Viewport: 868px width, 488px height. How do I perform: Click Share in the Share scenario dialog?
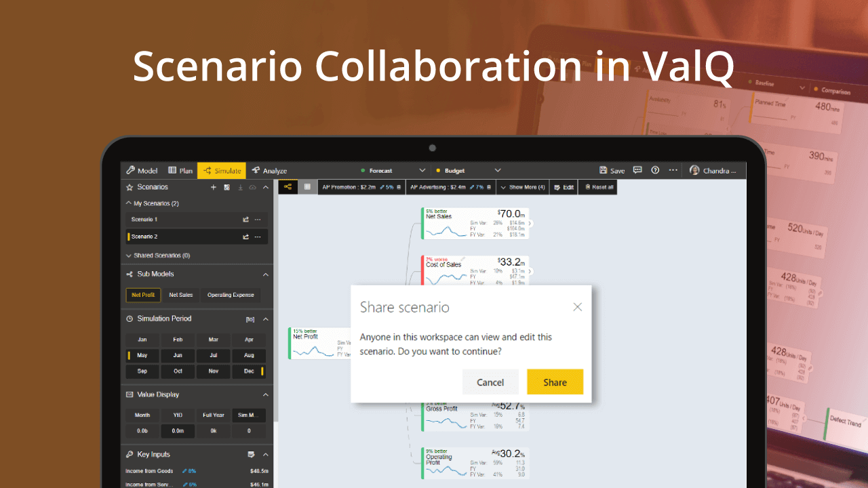[555, 382]
